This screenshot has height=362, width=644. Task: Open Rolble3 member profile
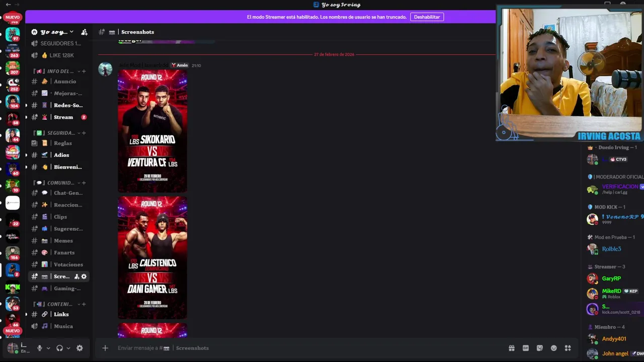pos(615,249)
